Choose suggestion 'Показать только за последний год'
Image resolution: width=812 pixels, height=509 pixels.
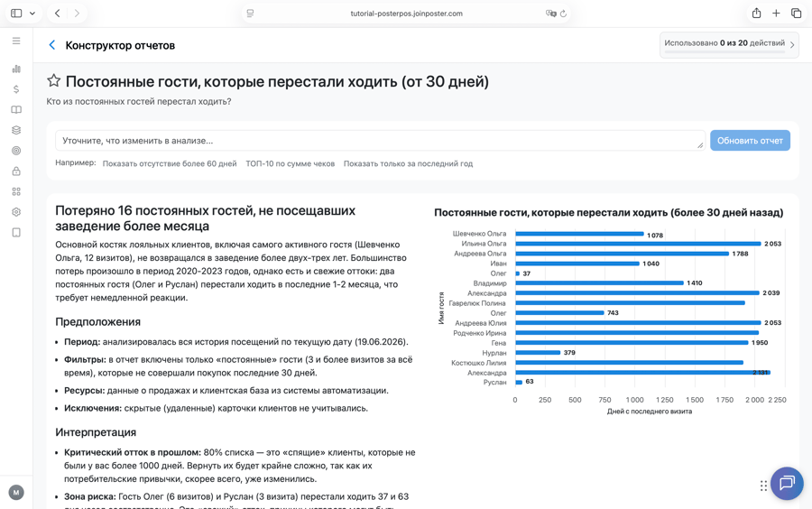click(408, 163)
